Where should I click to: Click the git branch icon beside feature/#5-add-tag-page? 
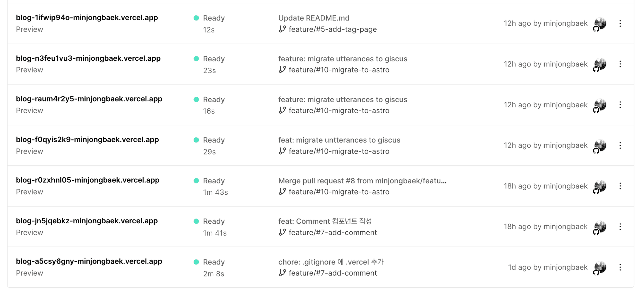(x=282, y=29)
